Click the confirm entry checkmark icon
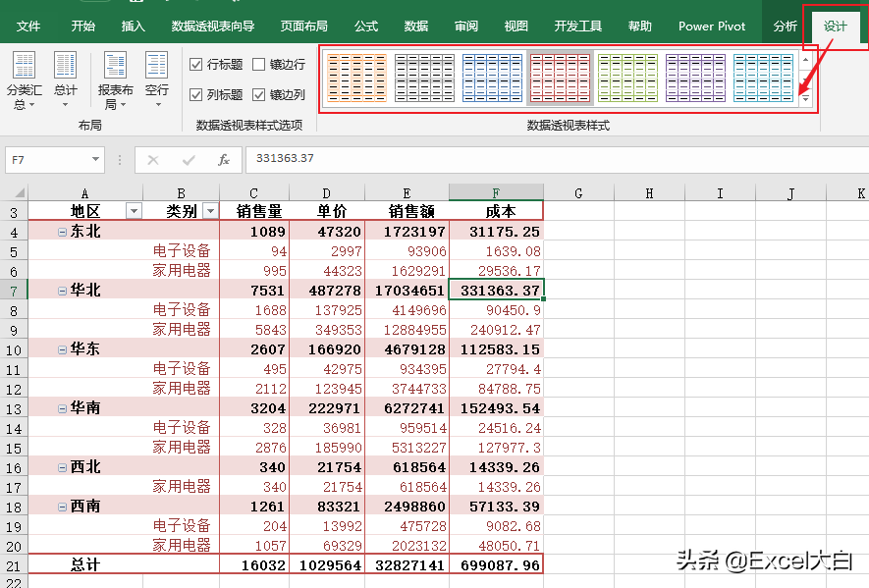The image size is (869, 588). click(x=189, y=160)
